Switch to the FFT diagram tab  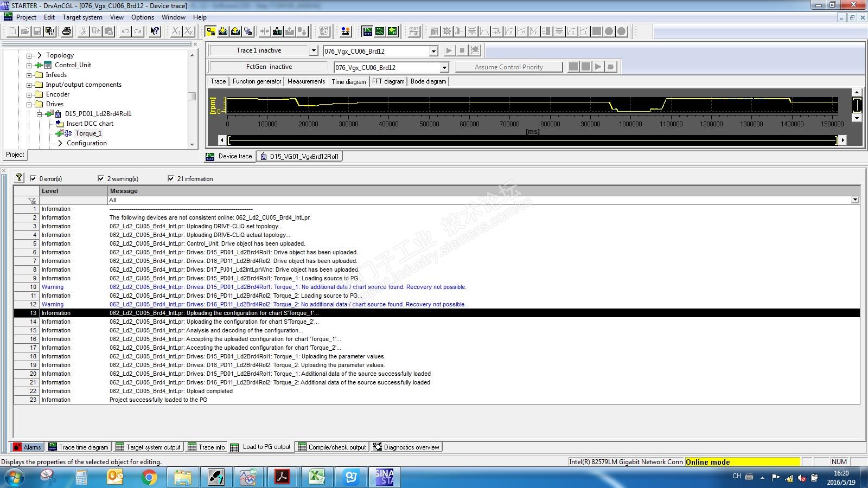[388, 81]
